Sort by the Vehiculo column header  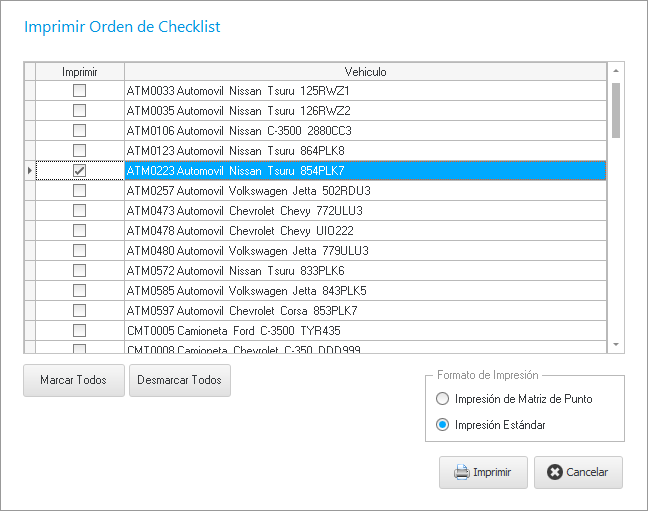coord(365,72)
